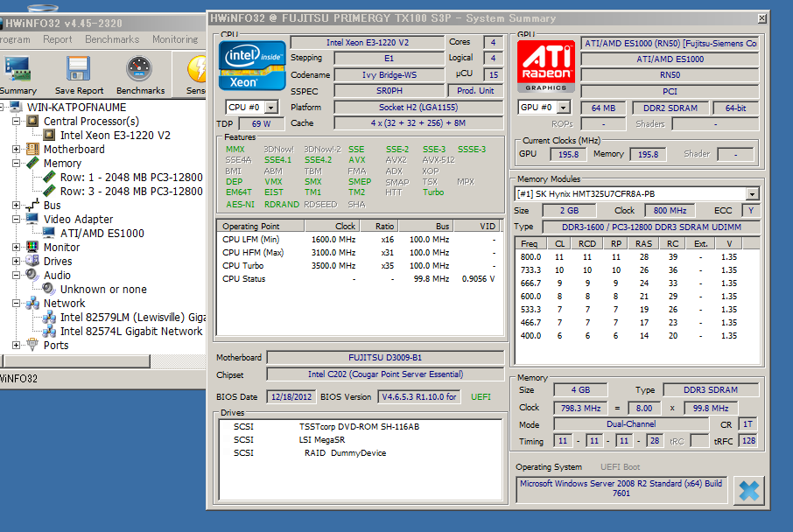Select the Audio node in tree
Viewport: 793px width, 532px height.
tap(57, 275)
